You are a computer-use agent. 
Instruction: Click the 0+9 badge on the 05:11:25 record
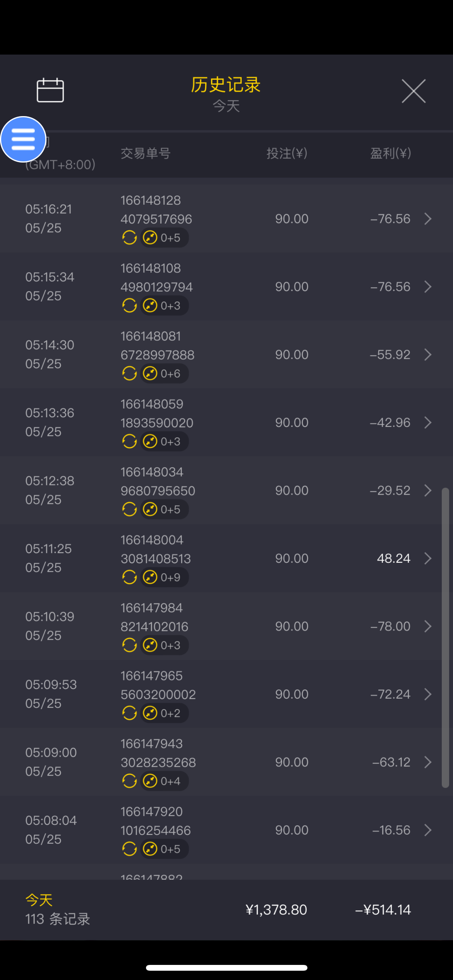point(165,577)
